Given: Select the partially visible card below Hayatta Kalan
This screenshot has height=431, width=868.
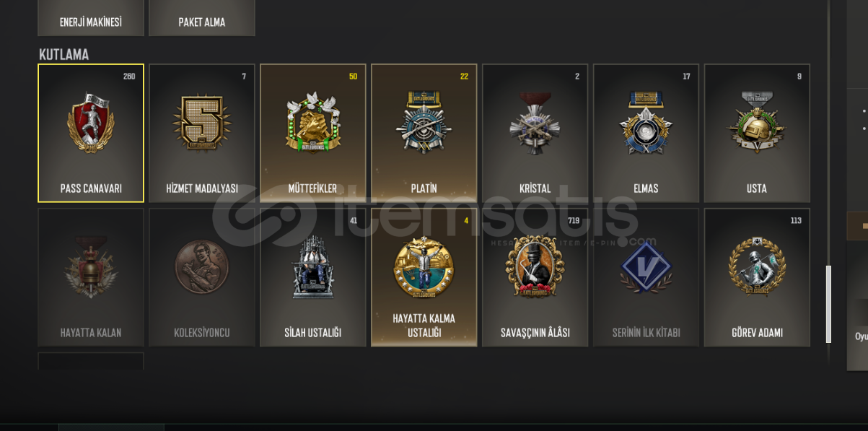Looking at the screenshot, I should click(x=91, y=361).
